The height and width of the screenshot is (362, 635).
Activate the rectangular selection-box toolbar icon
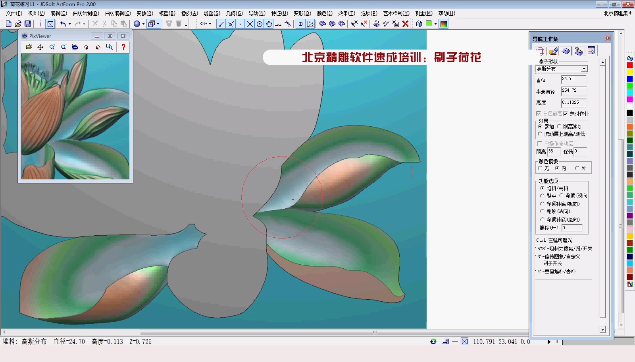[x=50, y=24]
